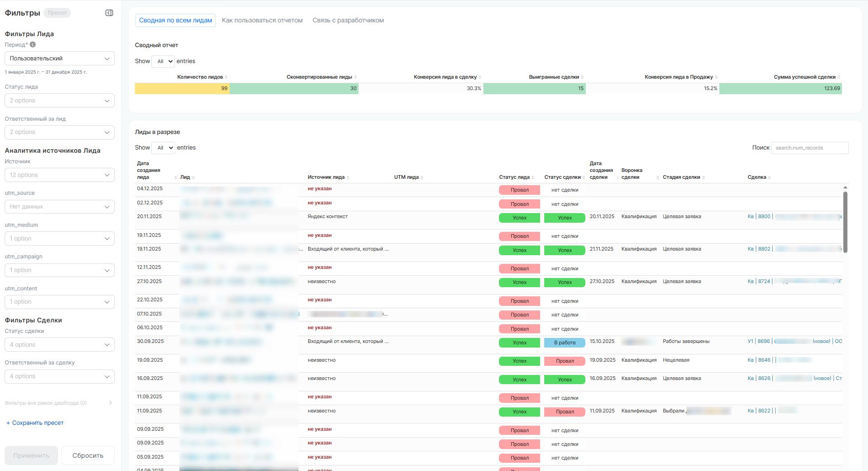This screenshot has width=868, height=471.
Task: Click the Сохранить пресет link
Action: 35,423
